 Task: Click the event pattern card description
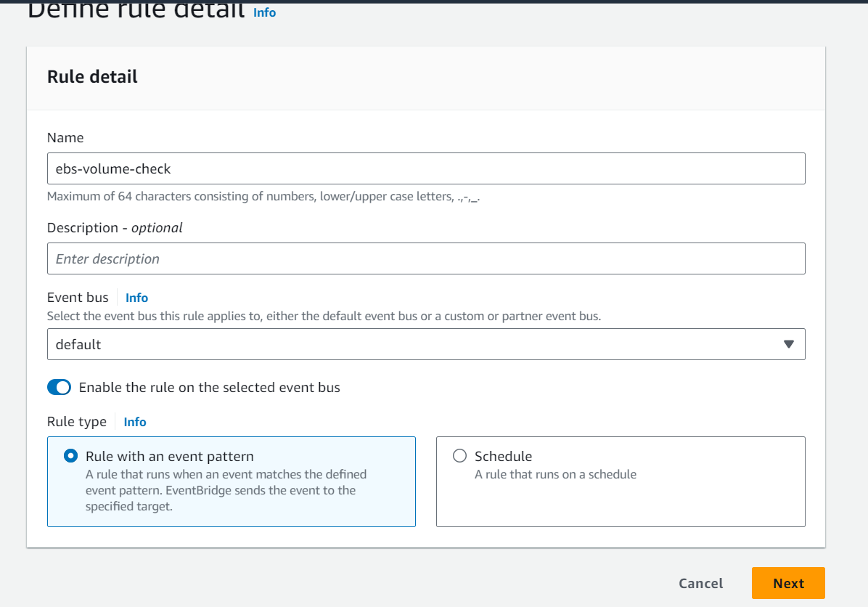[226, 490]
